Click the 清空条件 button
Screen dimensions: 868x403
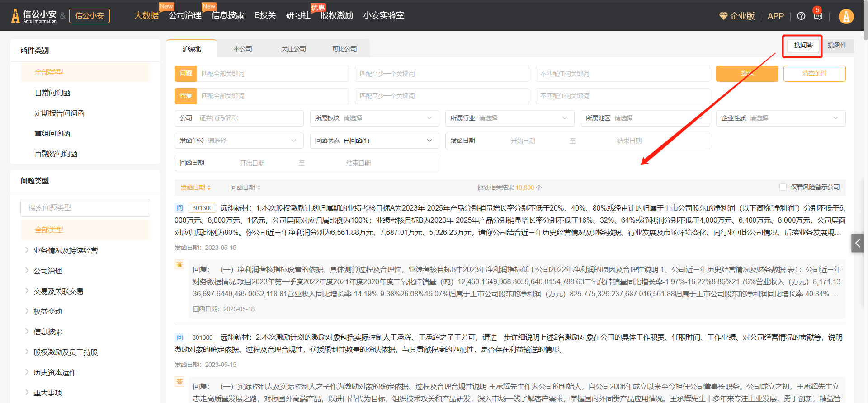click(814, 74)
